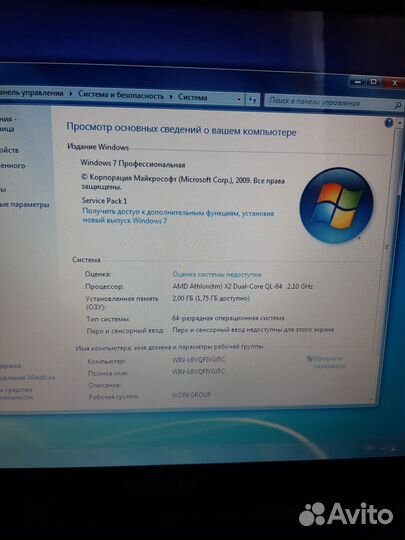This screenshot has width=405, height=540.
Task: Click the 64-разрядная операционная система text
Action: 228,318
